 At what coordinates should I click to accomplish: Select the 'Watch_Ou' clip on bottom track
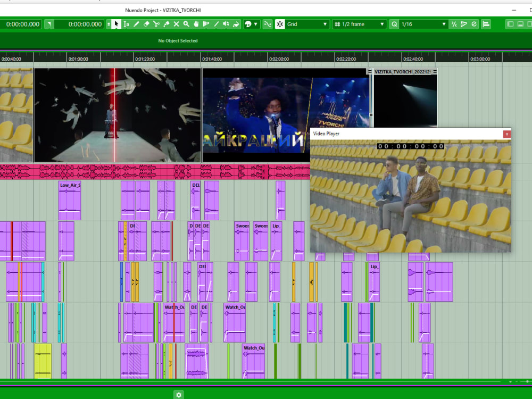pyautogui.click(x=253, y=361)
